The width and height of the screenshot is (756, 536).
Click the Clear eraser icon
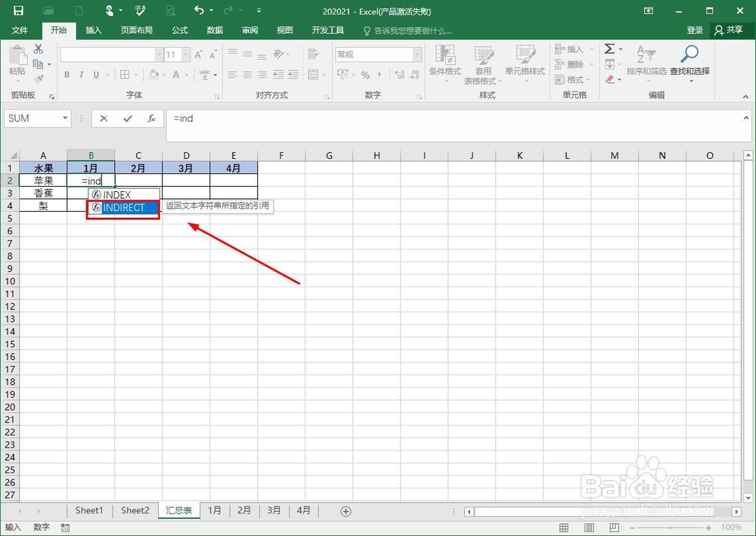click(610, 79)
